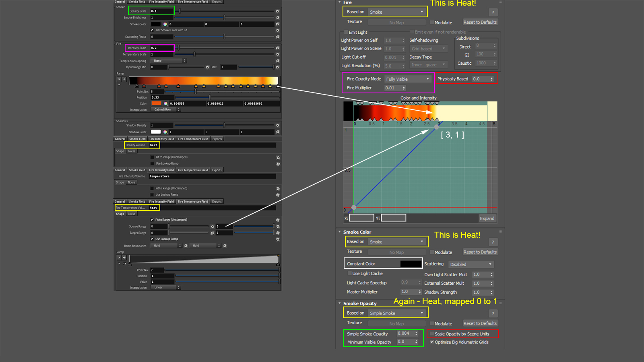Click the Constant Color black swatch
This screenshot has width=644, height=362.
[x=411, y=264]
